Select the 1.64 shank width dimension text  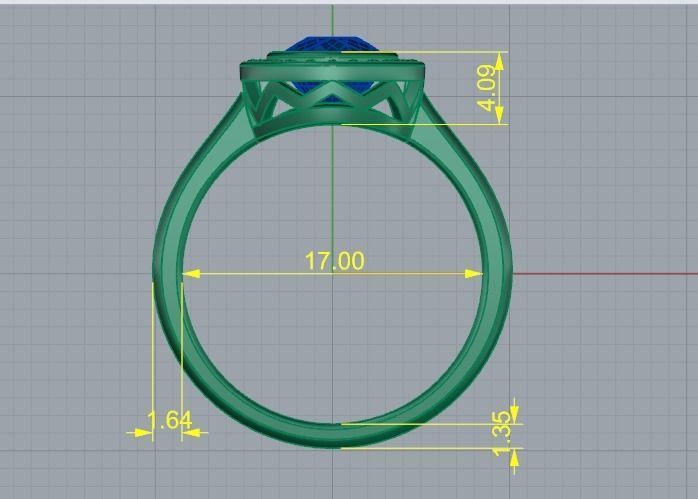(x=170, y=420)
